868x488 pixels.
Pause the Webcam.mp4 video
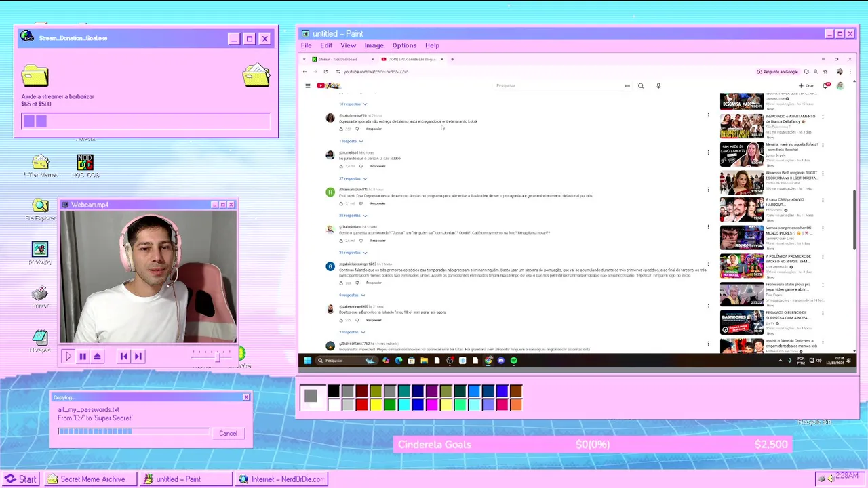pyautogui.click(x=83, y=356)
